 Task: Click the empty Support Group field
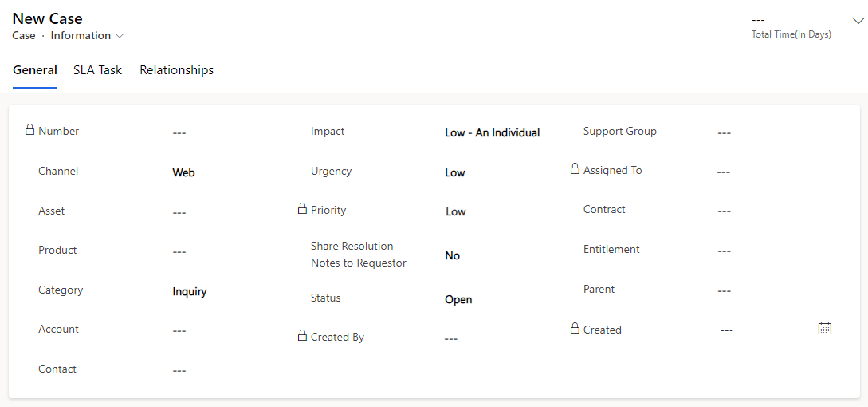tap(775, 133)
